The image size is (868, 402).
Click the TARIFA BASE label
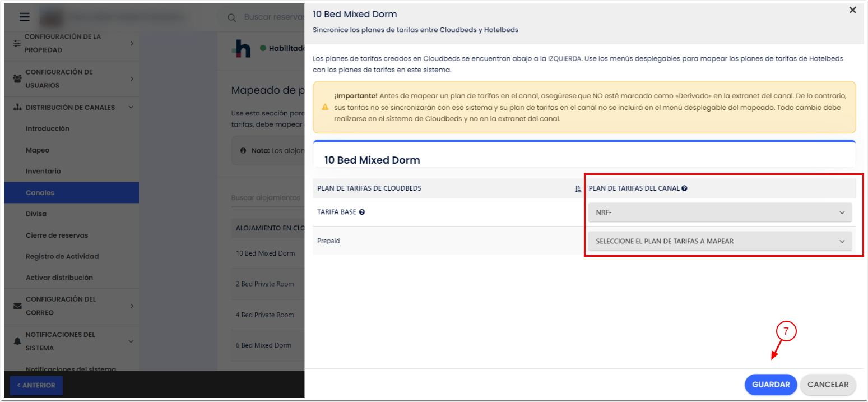(336, 212)
